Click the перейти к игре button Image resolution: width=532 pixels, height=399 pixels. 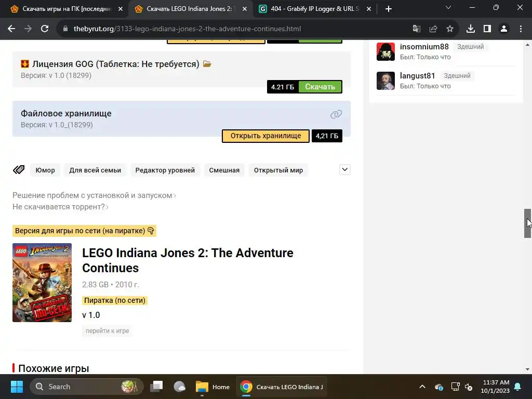(x=107, y=331)
